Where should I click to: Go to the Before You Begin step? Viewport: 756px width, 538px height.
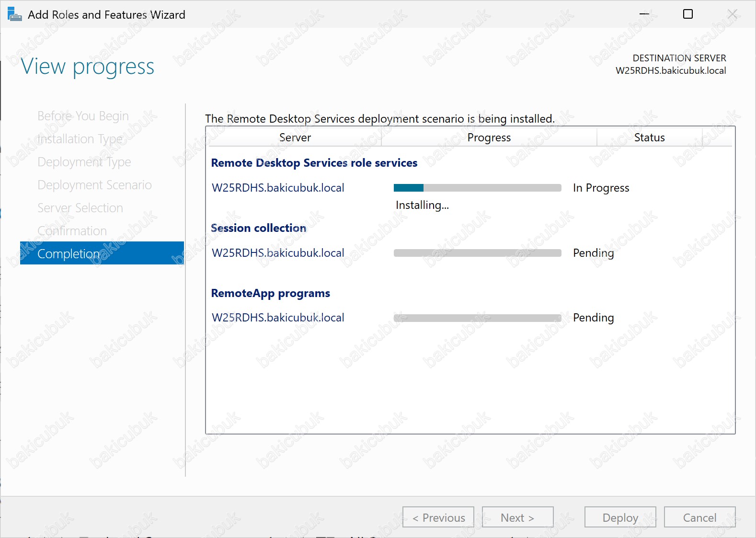click(83, 116)
